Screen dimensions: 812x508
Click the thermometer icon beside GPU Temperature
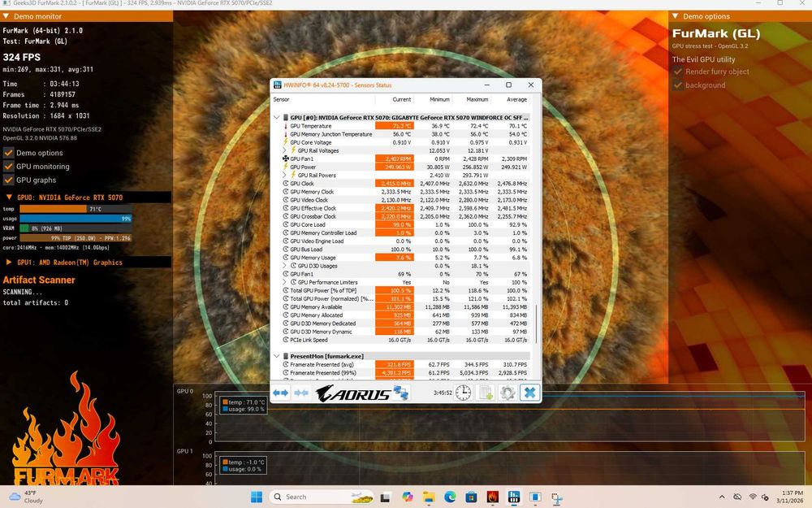pyautogui.click(x=285, y=126)
